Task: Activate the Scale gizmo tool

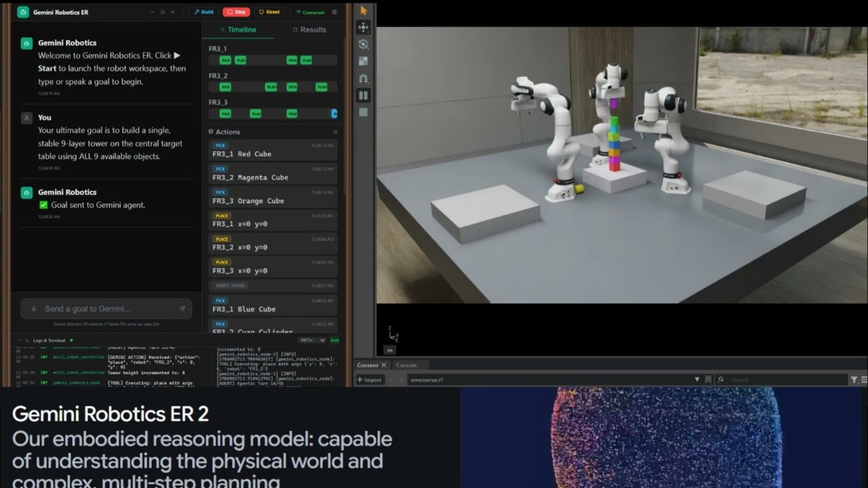Action: [363, 61]
